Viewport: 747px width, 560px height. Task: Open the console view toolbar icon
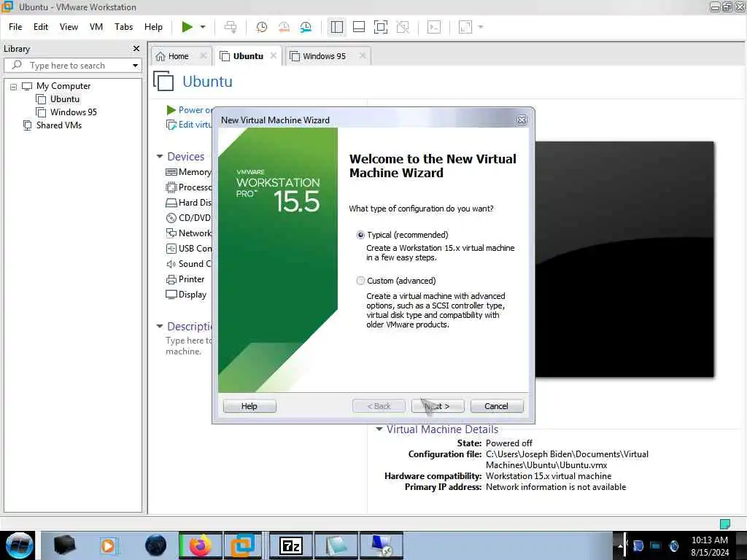pos(434,27)
